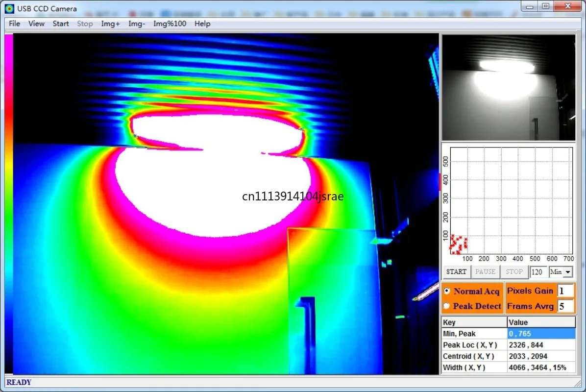Maximize the USB CCD Camera window
Screen dimensions: 586x392
(x=546, y=6)
